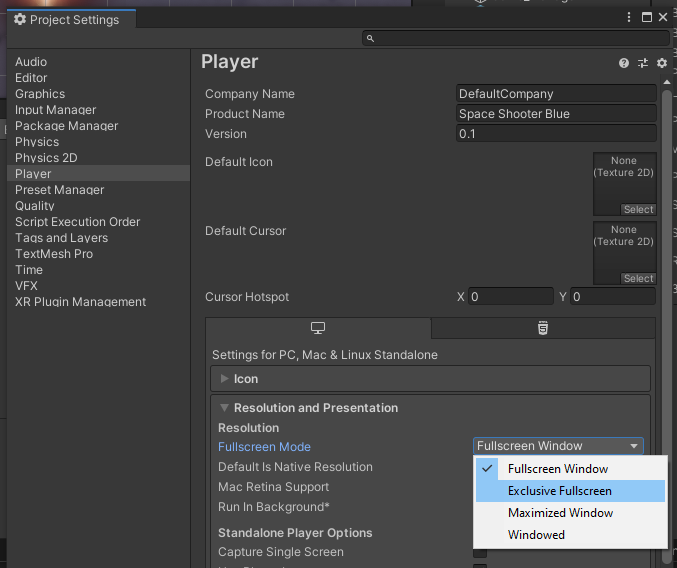This screenshot has height=568, width=677.
Task: Open the Project Settings kebab menu
Action: pyautogui.click(x=629, y=17)
